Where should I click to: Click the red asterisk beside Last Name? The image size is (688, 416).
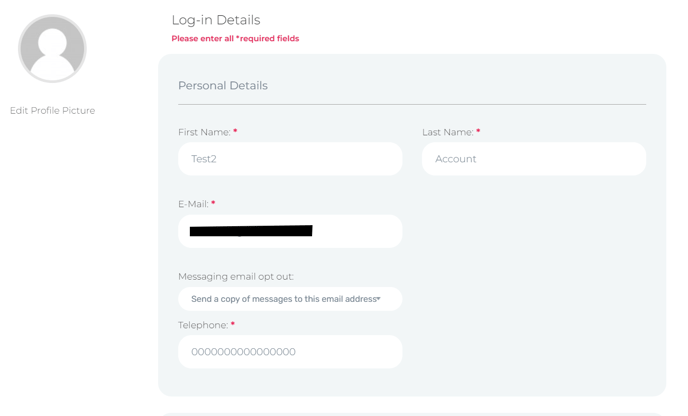tap(478, 132)
